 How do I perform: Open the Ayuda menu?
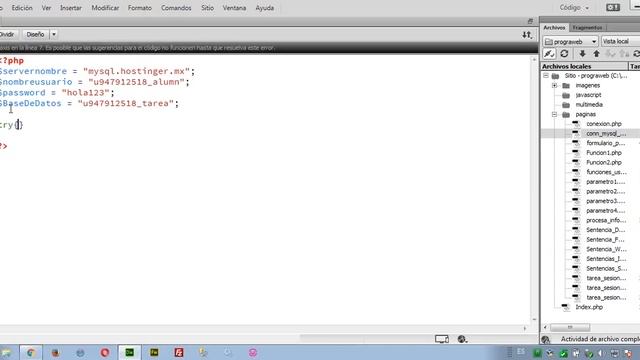264,8
